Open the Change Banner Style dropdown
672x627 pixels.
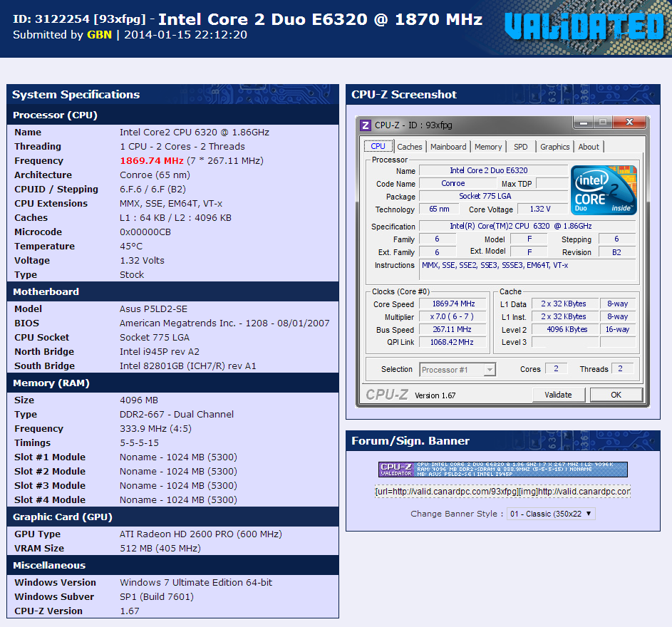click(x=551, y=514)
